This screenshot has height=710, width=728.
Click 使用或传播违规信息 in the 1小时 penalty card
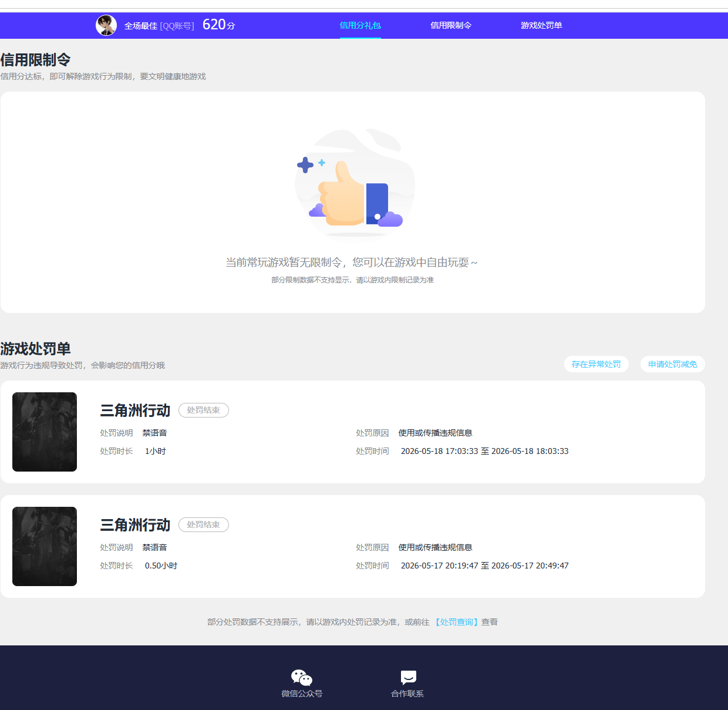(x=436, y=433)
